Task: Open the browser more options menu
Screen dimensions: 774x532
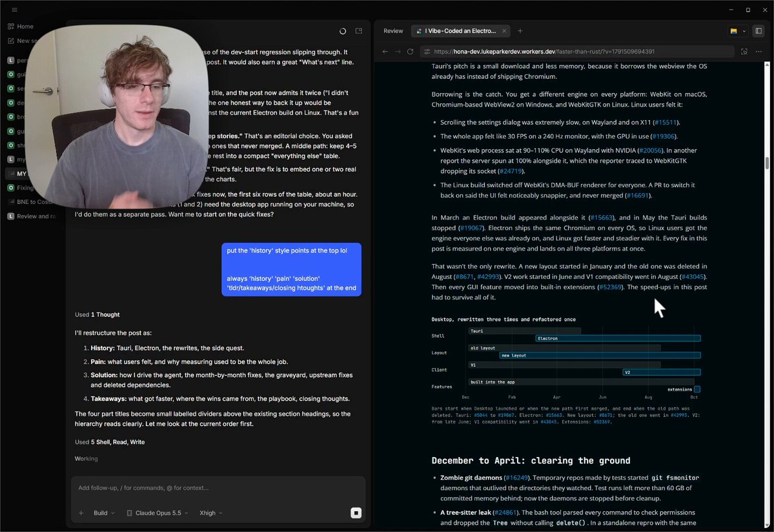Action: (x=759, y=52)
